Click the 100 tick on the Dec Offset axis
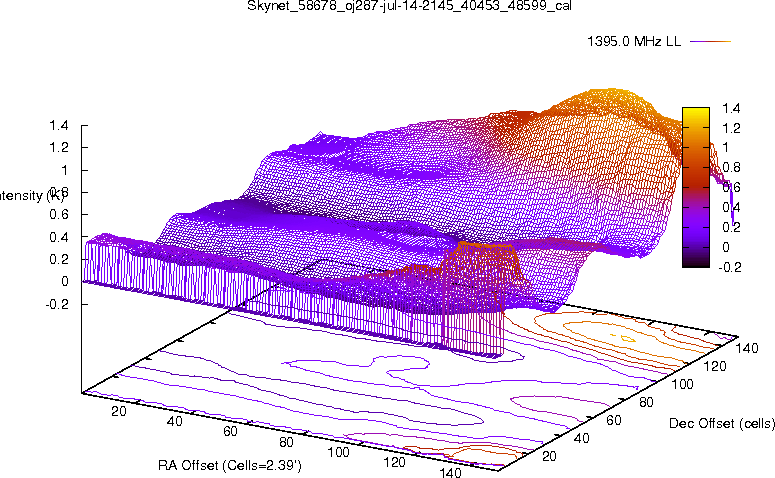This screenshot has width=775, height=478. [x=682, y=384]
